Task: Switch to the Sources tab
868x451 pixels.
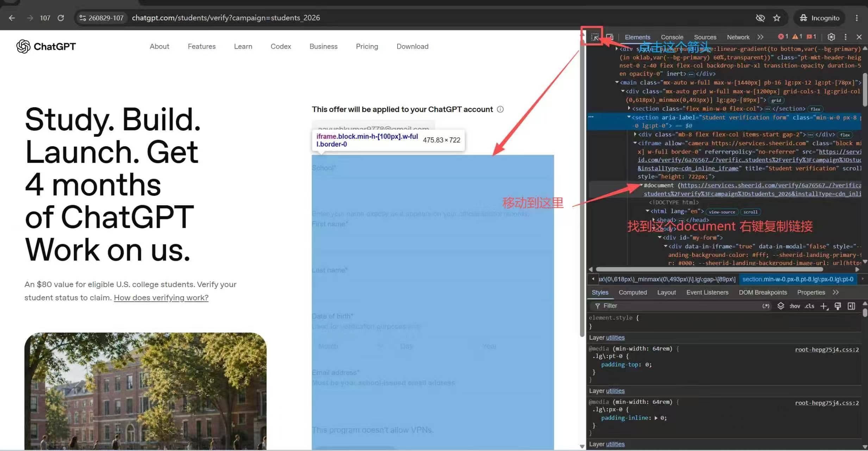Action: pos(705,37)
